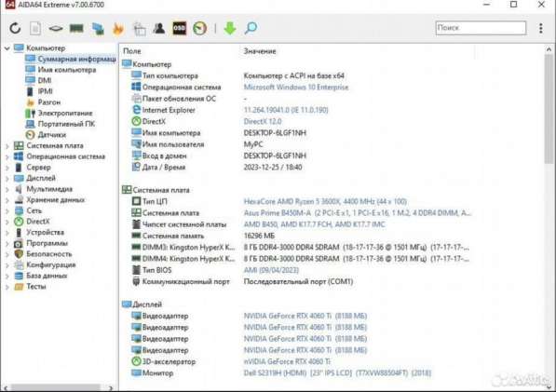The height and width of the screenshot is (392, 556).
Task: Collapse the Компьютер tree node
Action: [x=7, y=48]
